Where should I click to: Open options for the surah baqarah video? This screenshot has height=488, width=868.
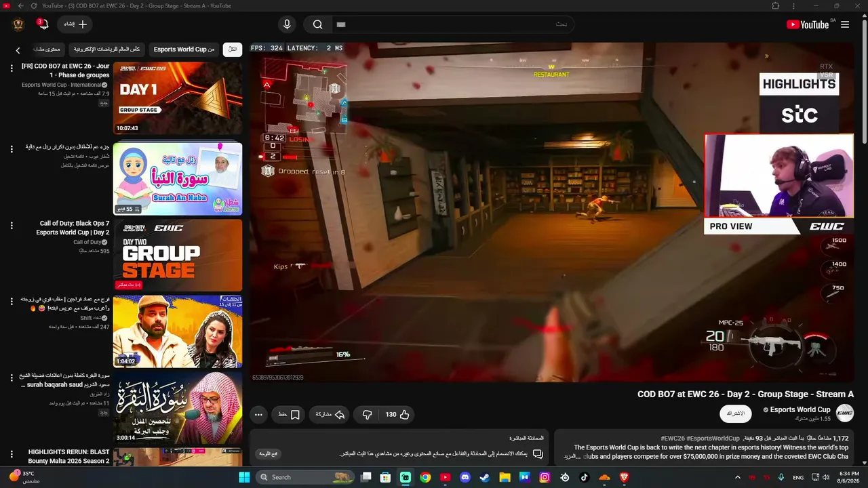[12, 378]
